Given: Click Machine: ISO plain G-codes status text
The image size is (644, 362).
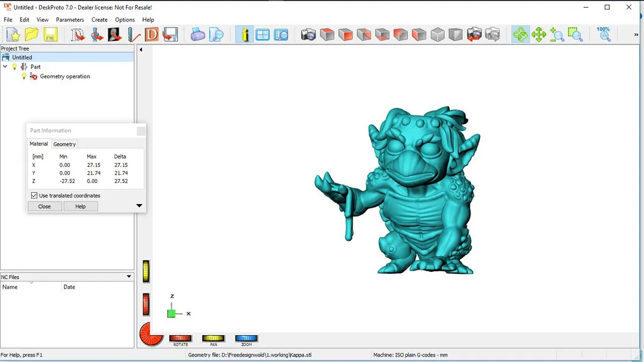Looking at the screenshot, I should click(x=410, y=355).
